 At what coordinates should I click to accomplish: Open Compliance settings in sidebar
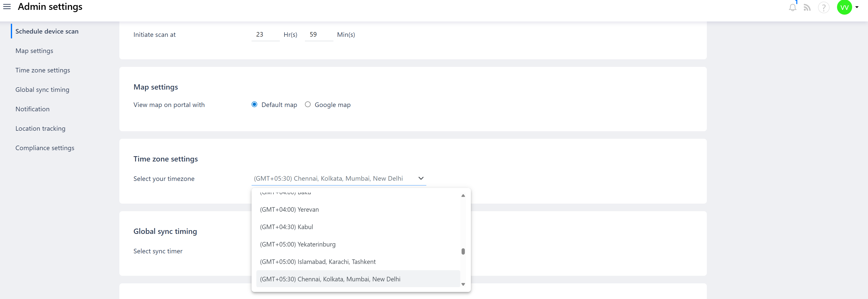click(45, 148)
